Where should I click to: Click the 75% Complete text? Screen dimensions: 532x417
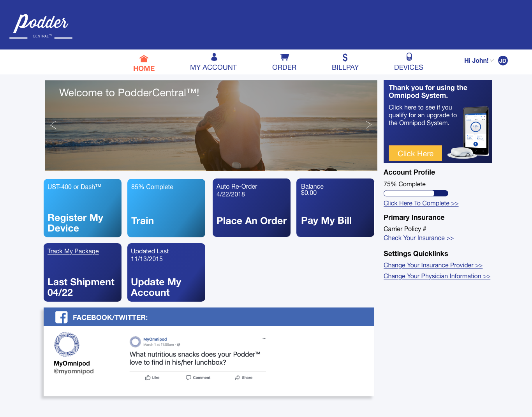click(x=405, y=184)
